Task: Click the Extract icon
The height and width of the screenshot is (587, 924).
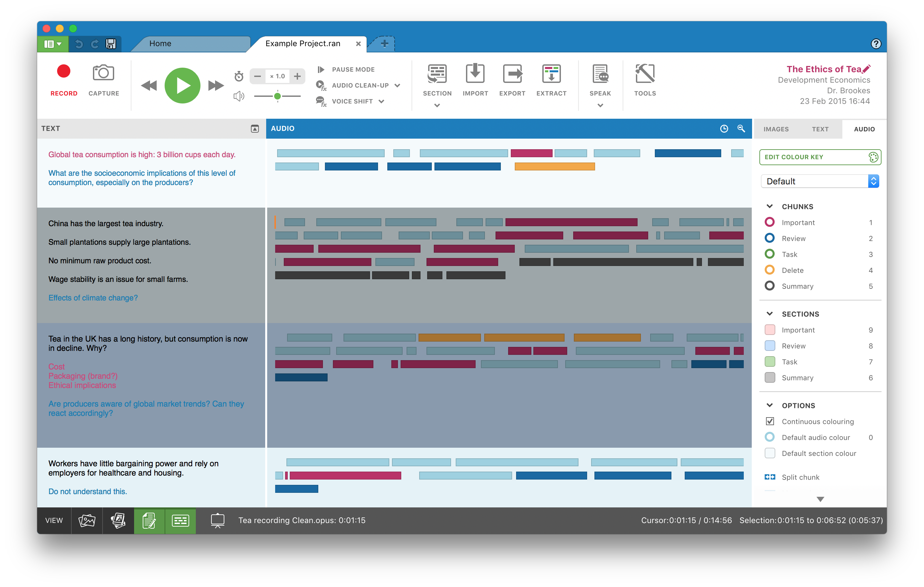Action: click(x=551, y=74)
